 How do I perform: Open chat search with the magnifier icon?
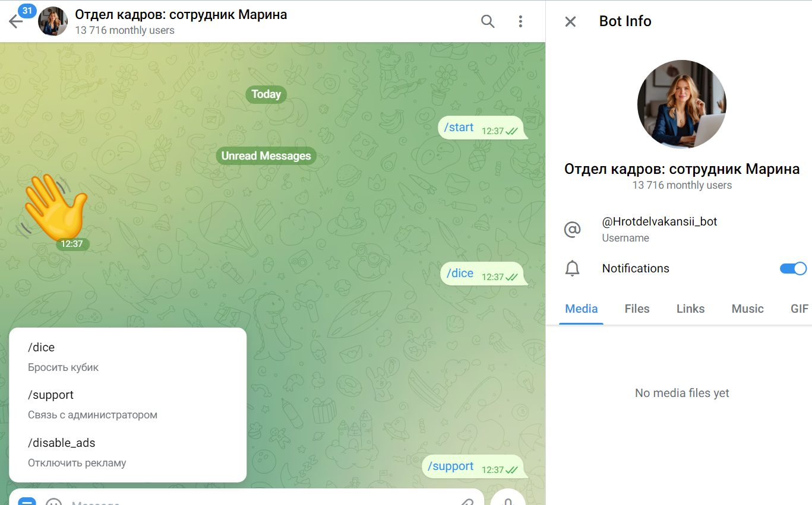click(487, 21)
